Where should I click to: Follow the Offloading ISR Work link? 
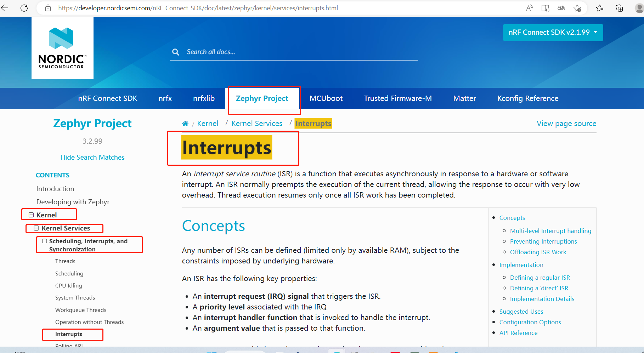coord(538,252)
